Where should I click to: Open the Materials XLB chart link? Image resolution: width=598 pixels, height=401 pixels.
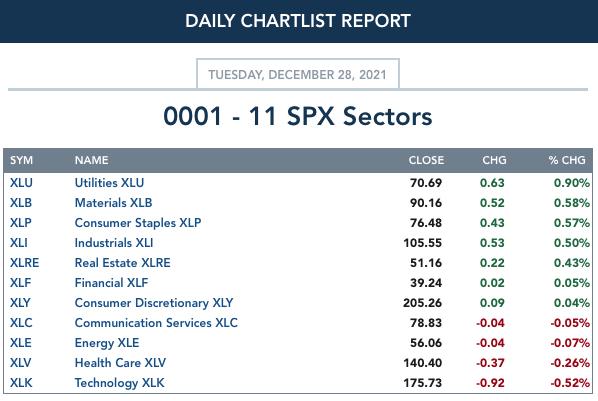(x=113, y=203)
